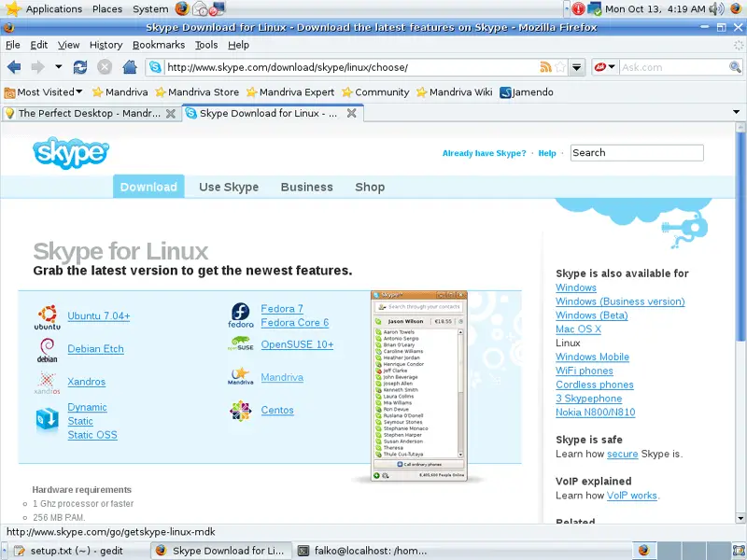Open the Nokia N800/N810 link
The image size is (747, 560).
596,412
